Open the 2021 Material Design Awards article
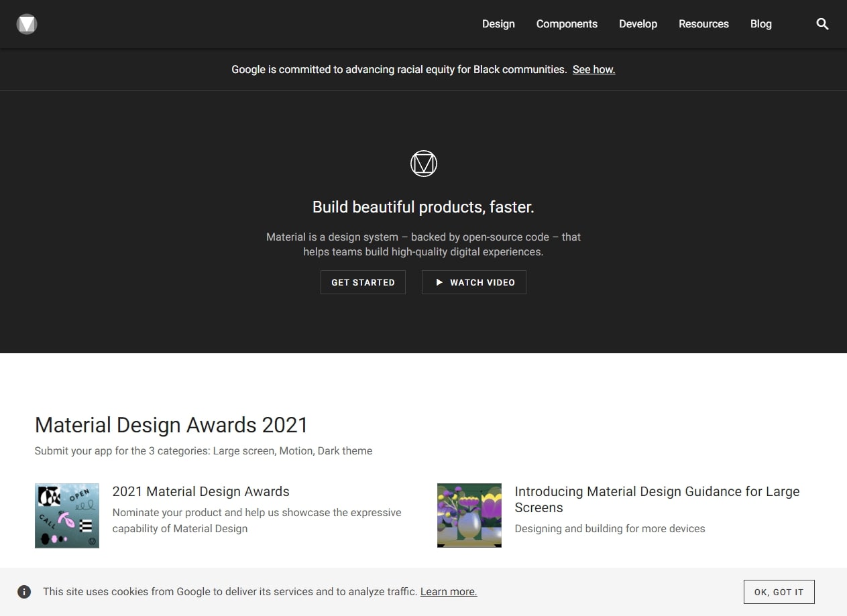Image resolution: width=847 pixels, height=616 pixels. coord(201,491)
